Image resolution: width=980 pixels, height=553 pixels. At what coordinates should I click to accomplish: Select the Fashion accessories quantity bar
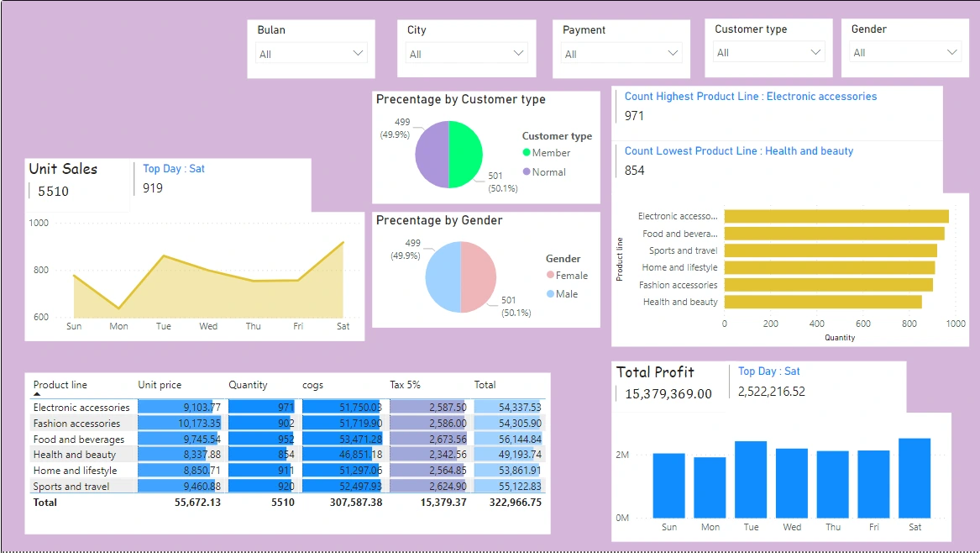829,285
